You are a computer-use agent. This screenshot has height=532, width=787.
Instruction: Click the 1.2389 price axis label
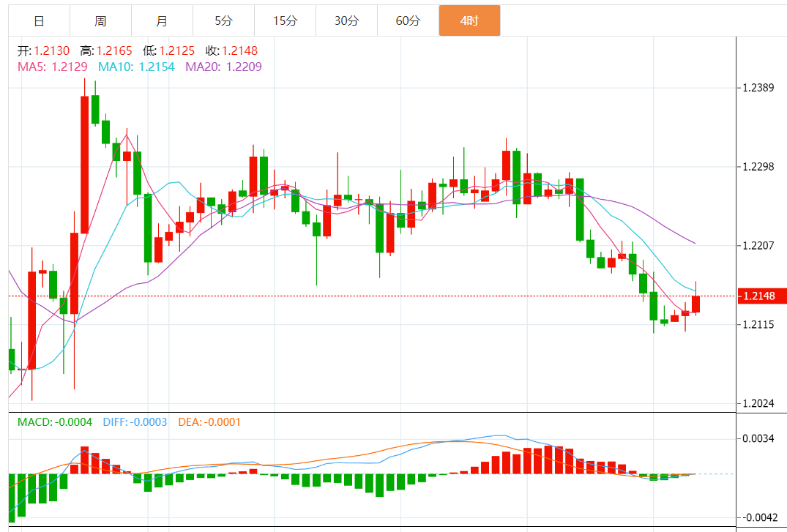point(758,88)
